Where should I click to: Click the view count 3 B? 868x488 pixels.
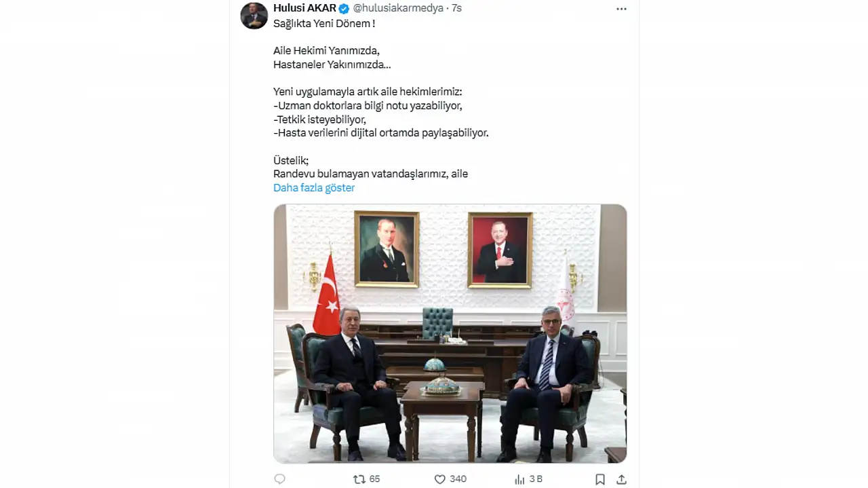pyautogui.click(x=536, y=479)
